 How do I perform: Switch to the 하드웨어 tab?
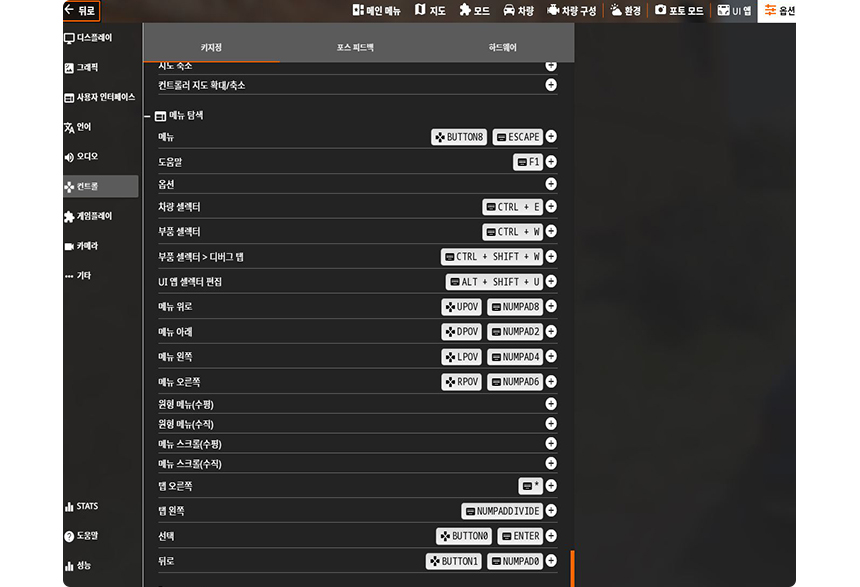[x=503, y=47]
